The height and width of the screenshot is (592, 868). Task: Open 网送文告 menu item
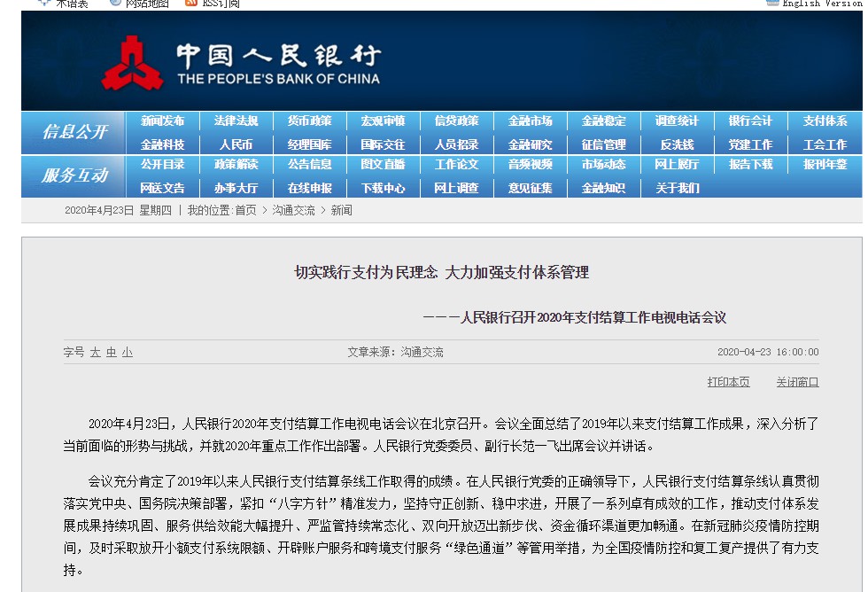click(x=162, y=188)
